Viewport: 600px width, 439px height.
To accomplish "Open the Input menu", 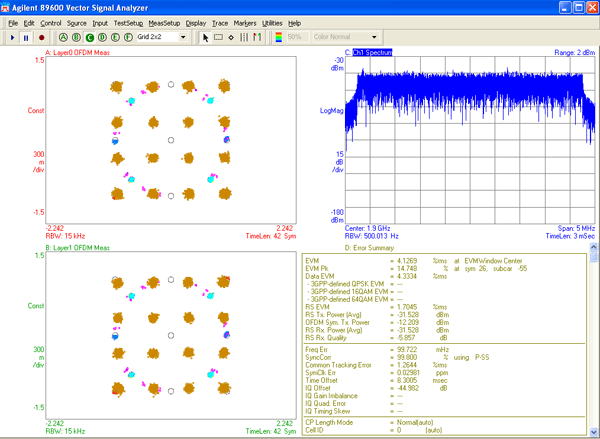I will click(x=100, y=23).
